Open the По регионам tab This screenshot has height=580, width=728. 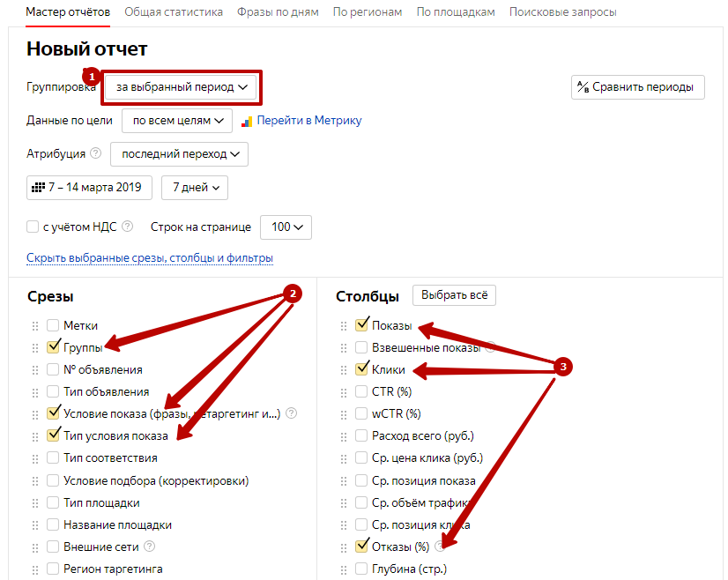368,12
